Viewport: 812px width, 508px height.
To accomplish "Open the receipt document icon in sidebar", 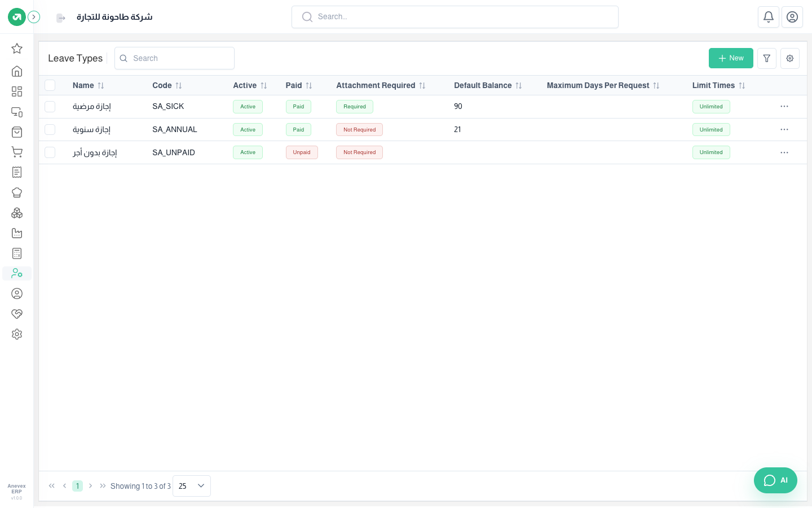I will 17,172.
